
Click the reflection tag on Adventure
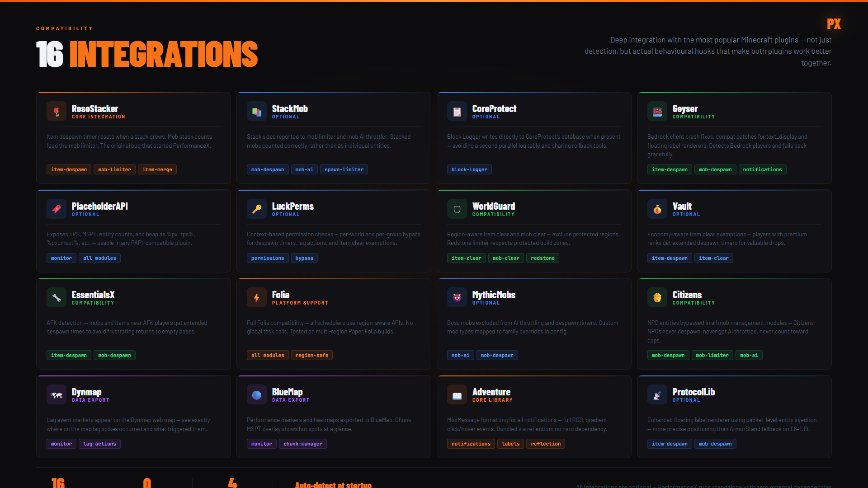546,444
